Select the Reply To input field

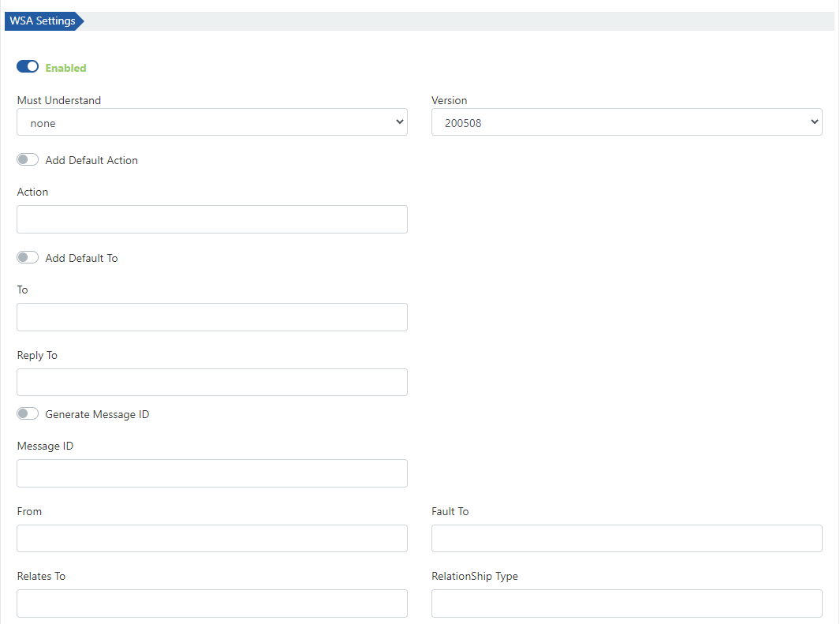click(211, 382)
